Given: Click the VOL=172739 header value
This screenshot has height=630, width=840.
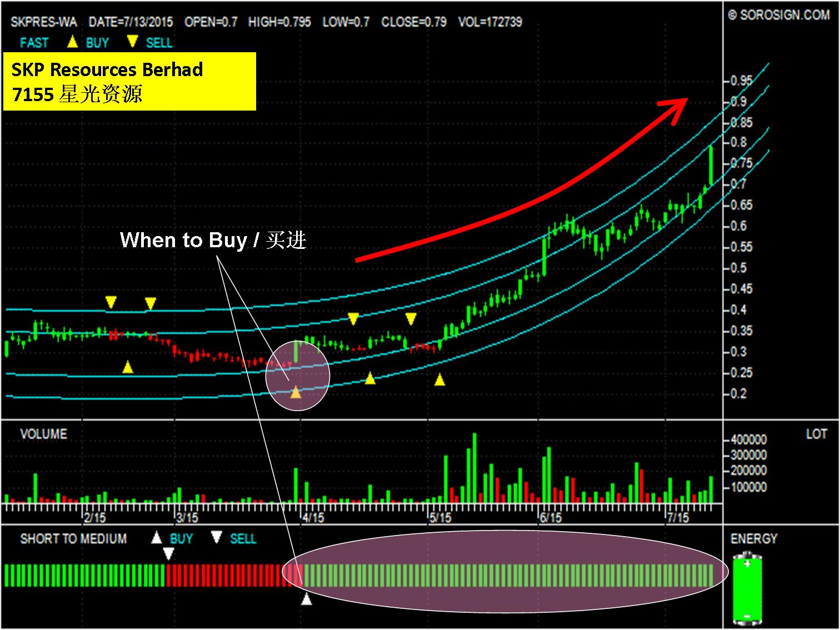Looking at the screenshot, I should click(490, 22).
